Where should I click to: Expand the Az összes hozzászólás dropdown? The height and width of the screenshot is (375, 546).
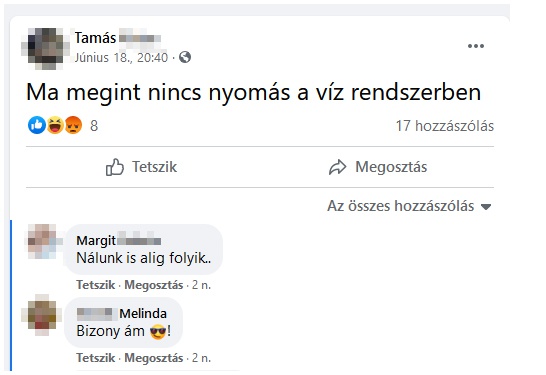(409, 206)
